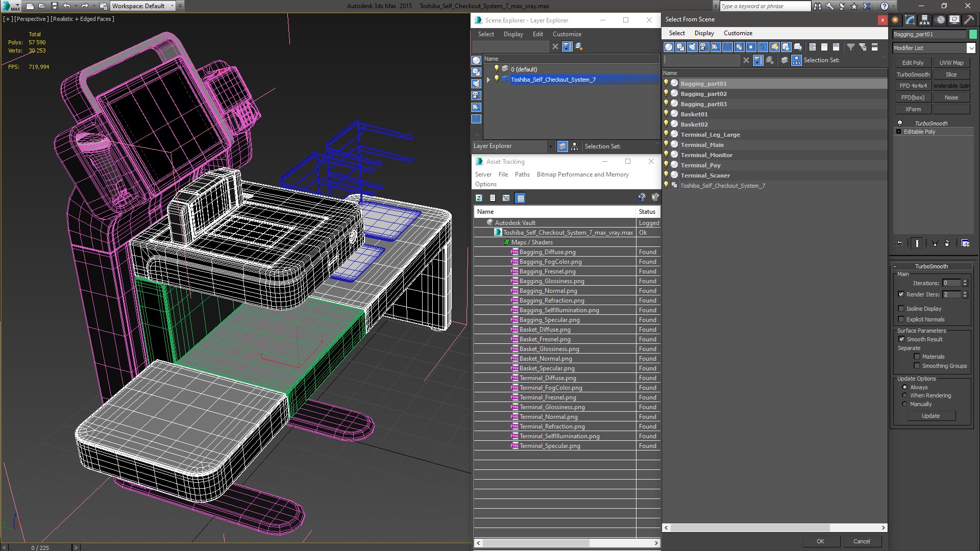Click the Undo arrow in quick access toolbar
This screenshot has height=551, width=980.
tap(66, 6)
